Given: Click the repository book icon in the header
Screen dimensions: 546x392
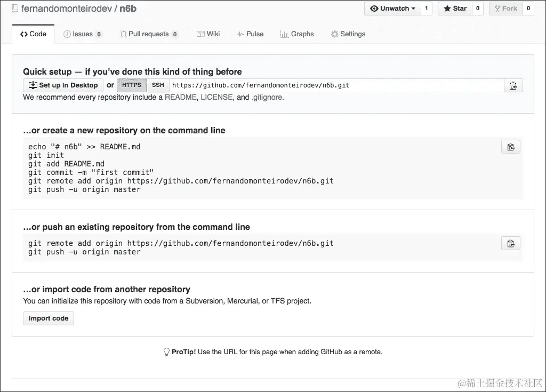Looking at the screenshot, I should (15, 9).
